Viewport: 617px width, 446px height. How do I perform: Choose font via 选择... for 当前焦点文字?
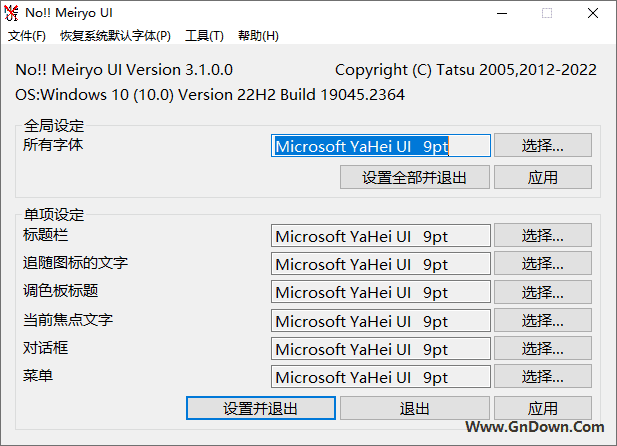pos(543,320)
